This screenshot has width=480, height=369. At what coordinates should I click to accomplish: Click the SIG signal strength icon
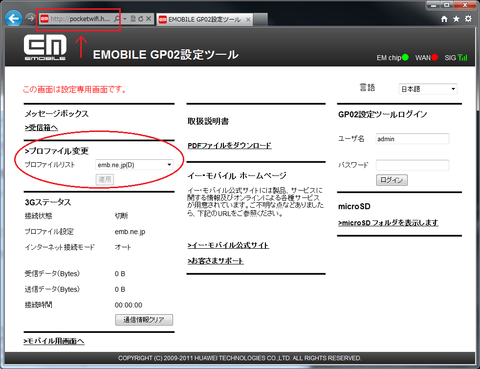[462, 57]
